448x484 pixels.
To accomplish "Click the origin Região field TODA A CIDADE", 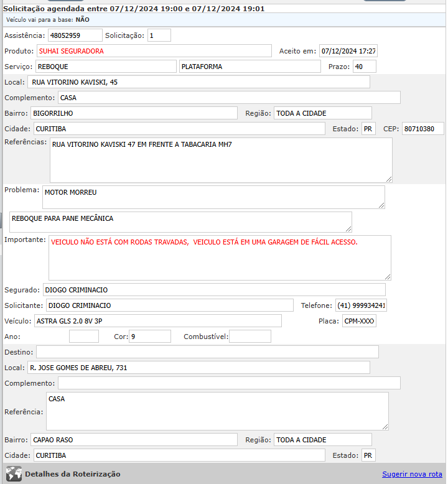I will [x=323, y=113].
